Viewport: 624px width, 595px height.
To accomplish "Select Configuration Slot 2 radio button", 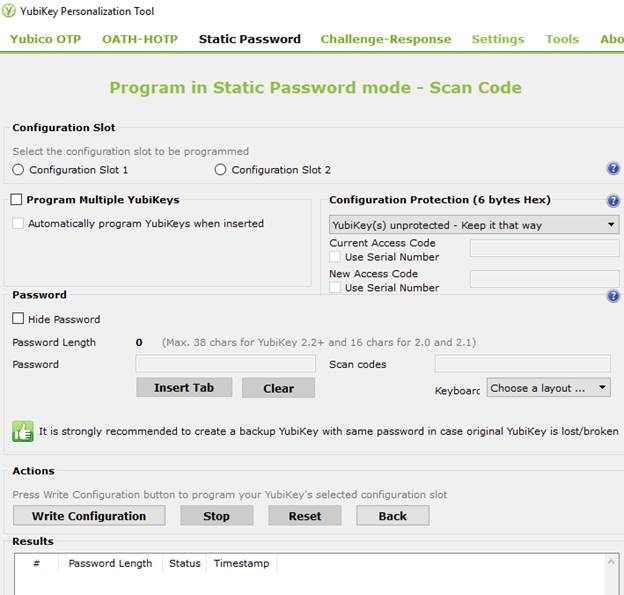I will (220, 170).
